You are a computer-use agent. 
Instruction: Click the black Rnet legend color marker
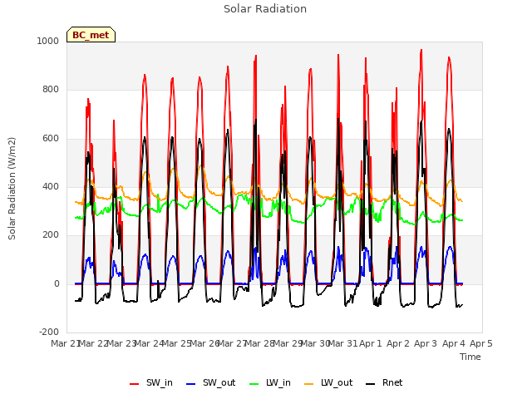371,384
